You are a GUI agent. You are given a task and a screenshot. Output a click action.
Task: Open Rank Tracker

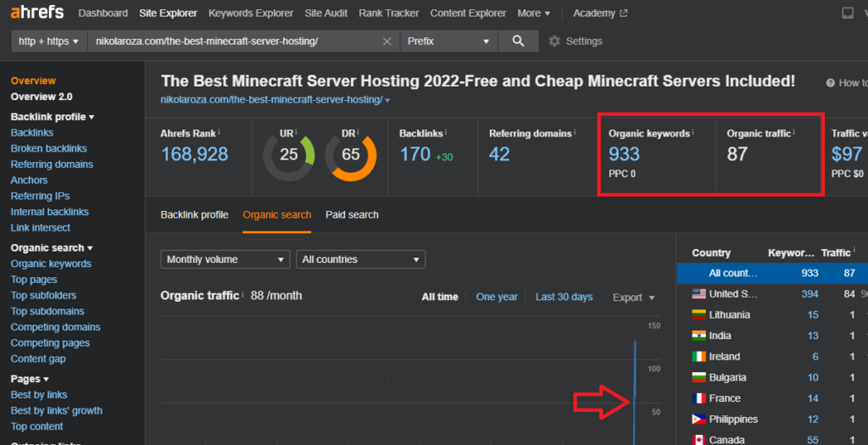pyautogui.click(x=388, y=13)
